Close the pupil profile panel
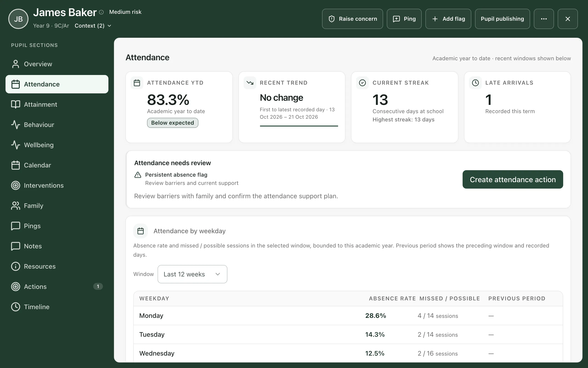 568,19
